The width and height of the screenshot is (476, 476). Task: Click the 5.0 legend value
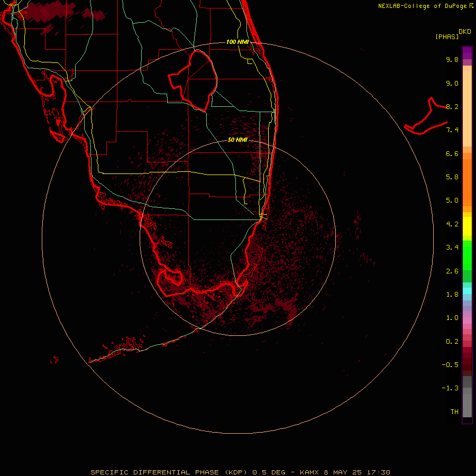[x=452, y=200]
